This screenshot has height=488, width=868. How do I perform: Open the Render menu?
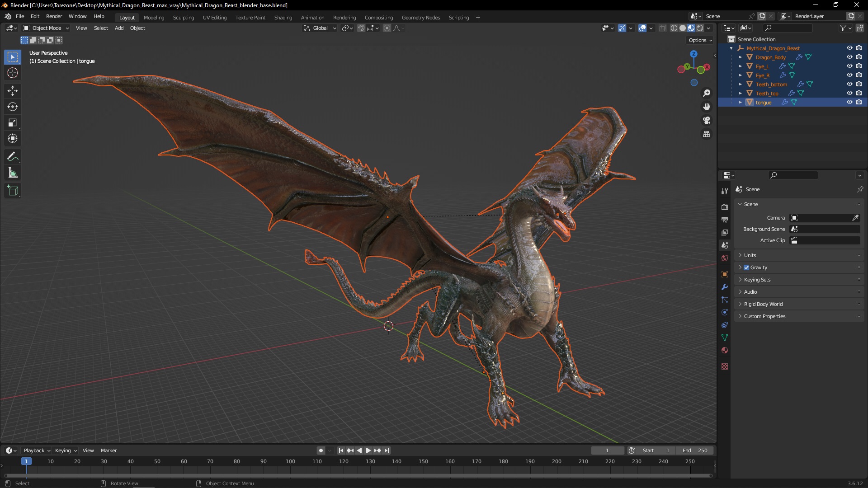point(54,16)
